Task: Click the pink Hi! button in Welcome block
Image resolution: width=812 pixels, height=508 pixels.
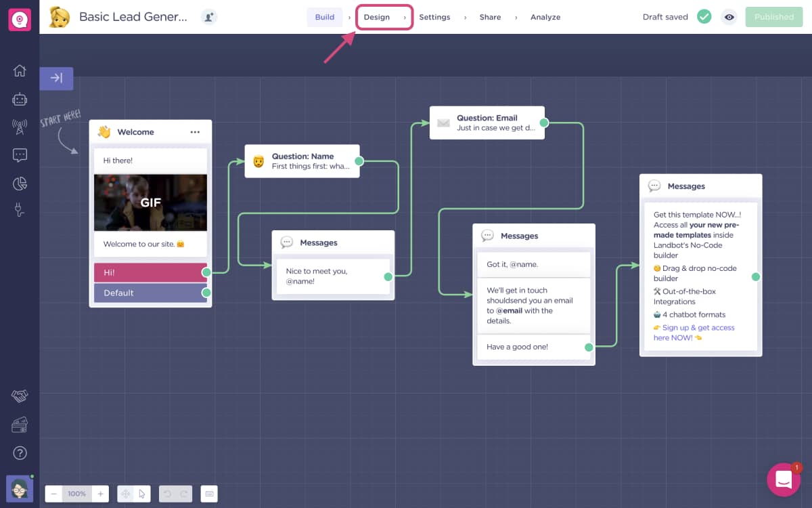Action: (x=150, y=272)
